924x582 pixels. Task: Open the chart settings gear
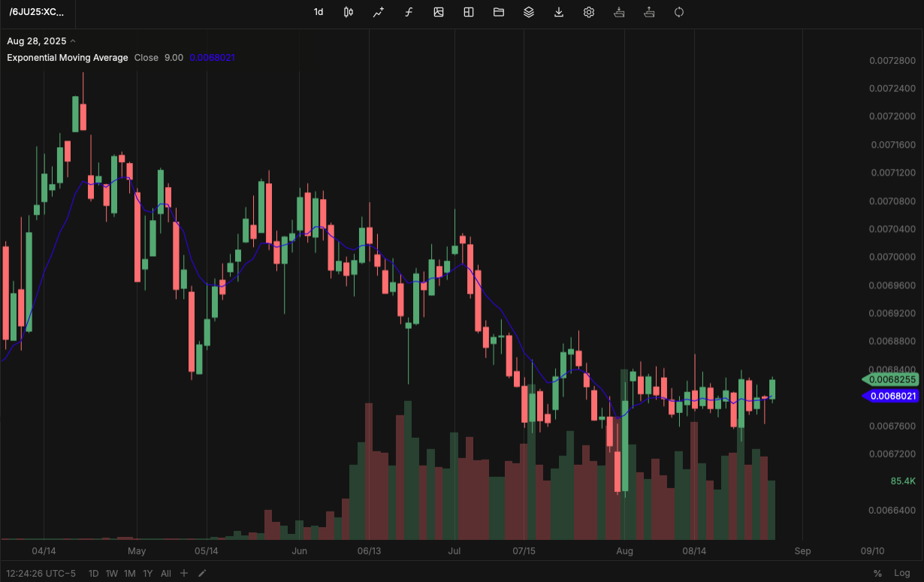(588, 12)
